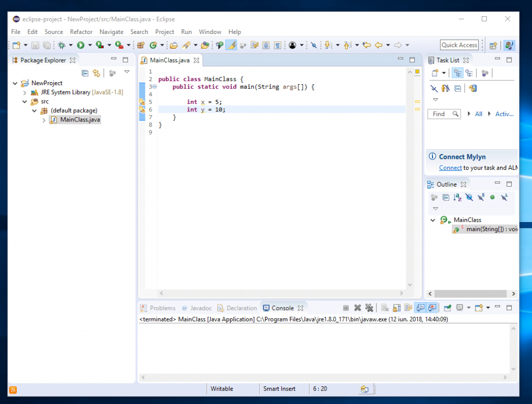Click the Search (flashlight) toolbar icon
532x404 pixels.
(186, 45)
